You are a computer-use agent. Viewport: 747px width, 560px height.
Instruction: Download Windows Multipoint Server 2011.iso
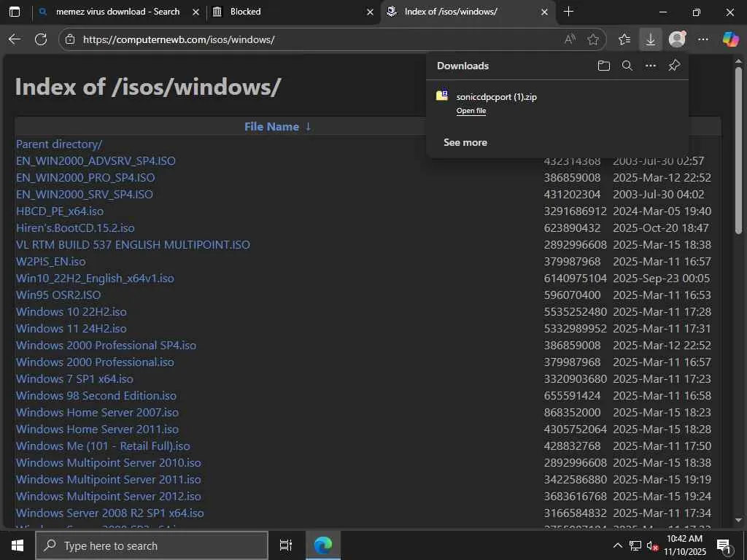(109, 480)
